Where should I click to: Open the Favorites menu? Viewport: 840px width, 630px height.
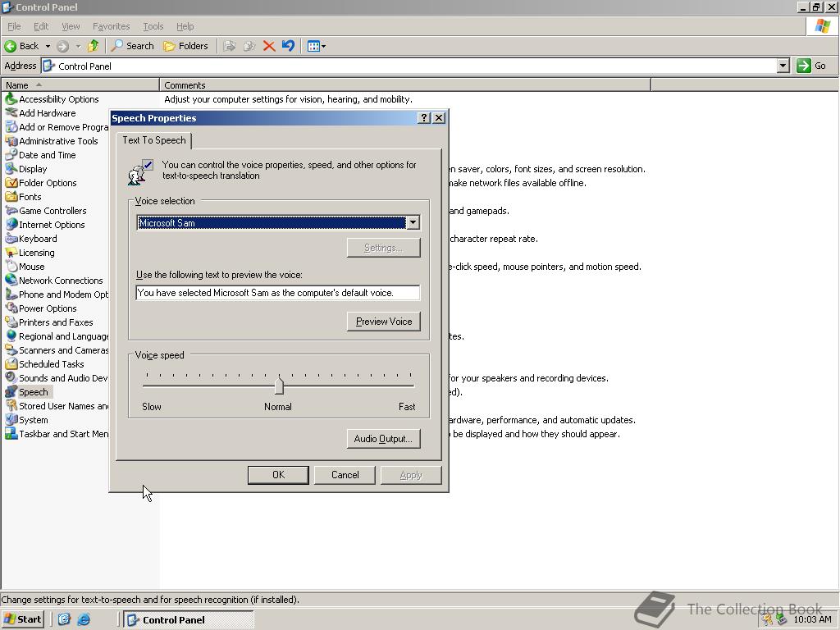click(x=111, y=26)
